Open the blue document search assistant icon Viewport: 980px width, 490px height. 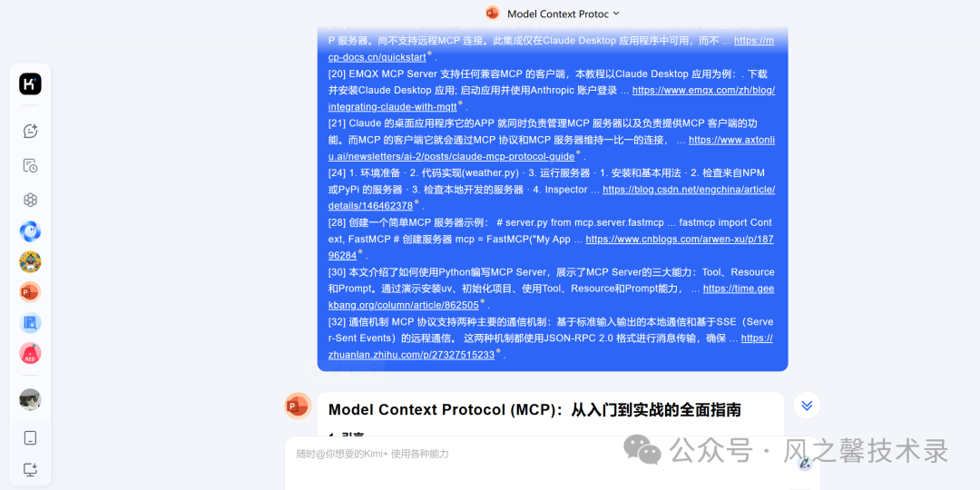click(x=30, y=323)
